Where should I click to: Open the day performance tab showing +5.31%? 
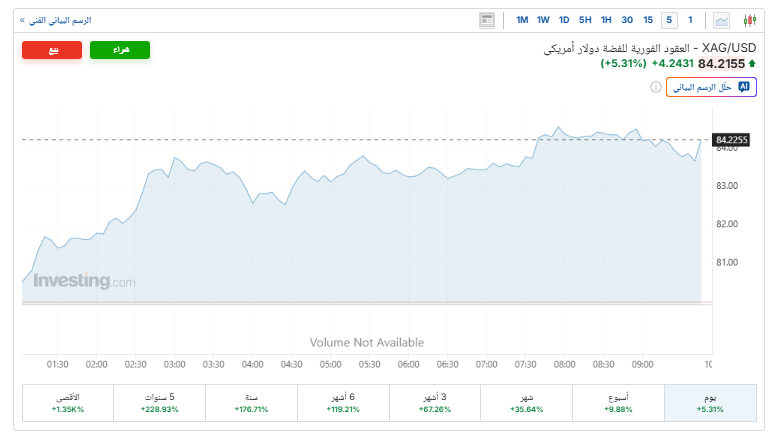(x=710, y=403)
